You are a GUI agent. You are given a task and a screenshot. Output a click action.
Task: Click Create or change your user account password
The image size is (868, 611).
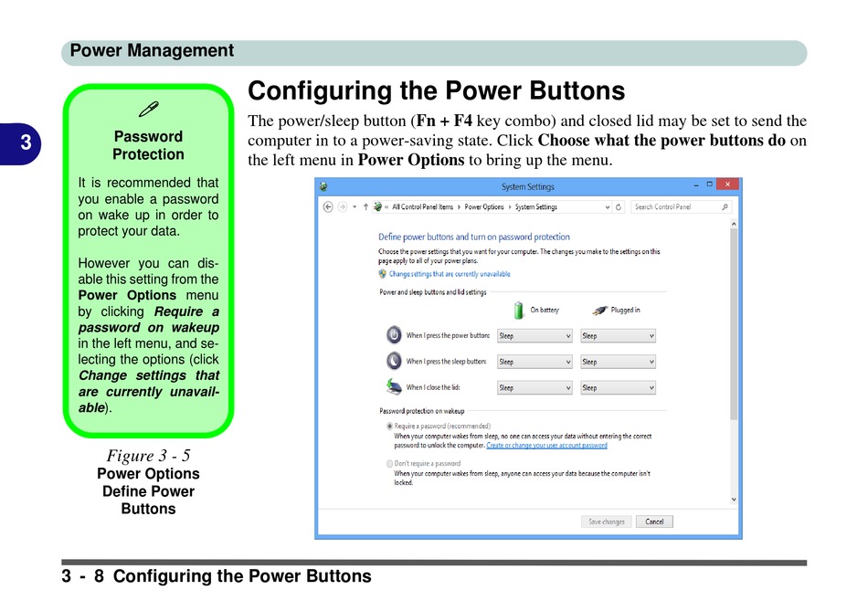tap(546, 446)
